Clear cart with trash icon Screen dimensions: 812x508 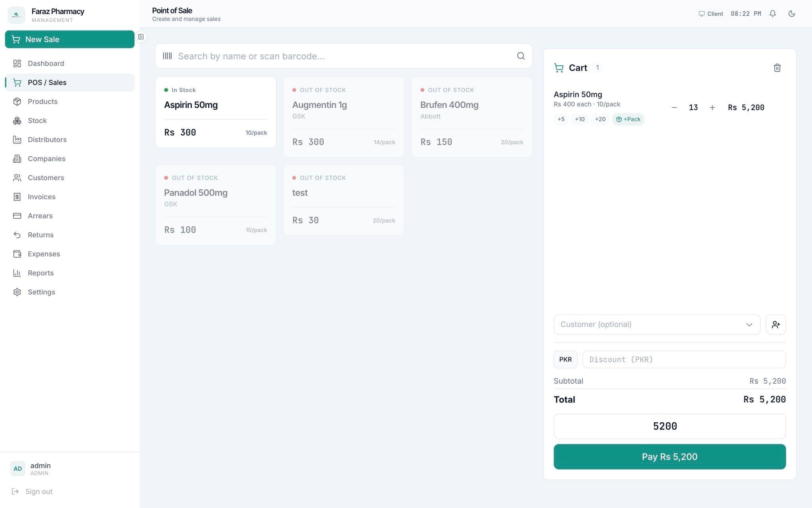[777, 68]
